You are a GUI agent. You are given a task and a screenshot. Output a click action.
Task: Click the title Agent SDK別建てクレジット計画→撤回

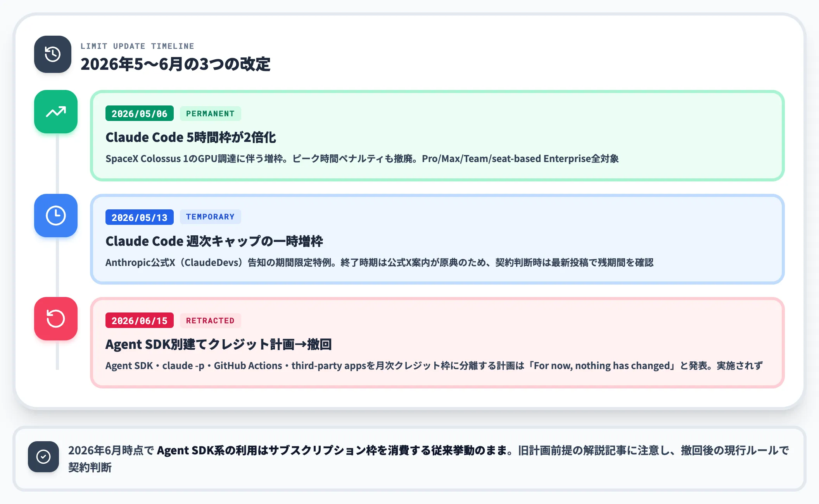point(219,344)
